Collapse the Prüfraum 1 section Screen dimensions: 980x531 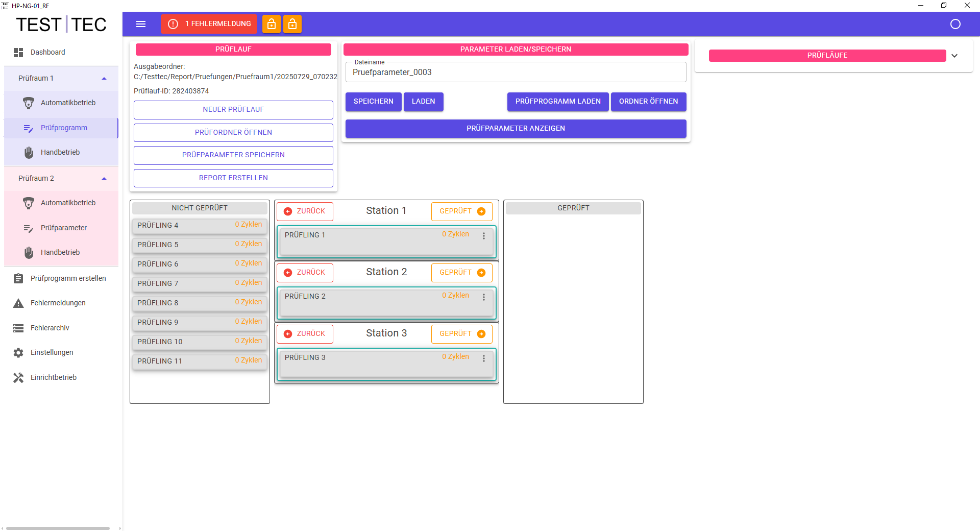[104, 79]
